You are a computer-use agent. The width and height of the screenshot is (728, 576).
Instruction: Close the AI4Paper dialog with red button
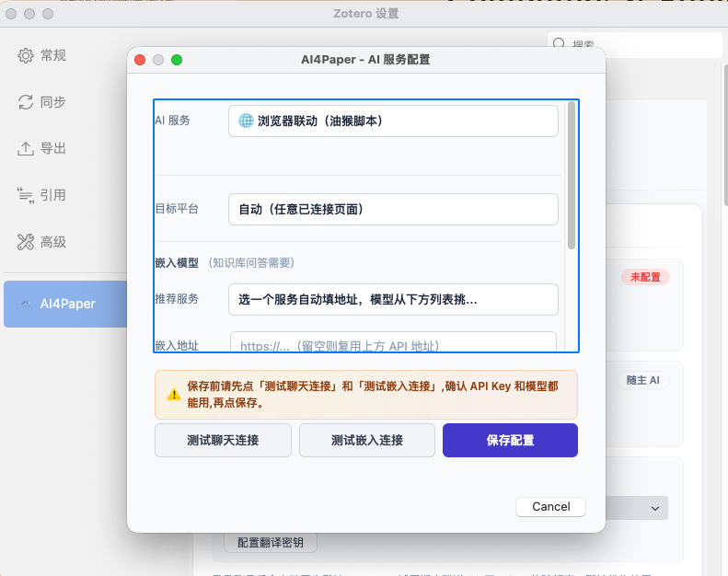[140, 60]
